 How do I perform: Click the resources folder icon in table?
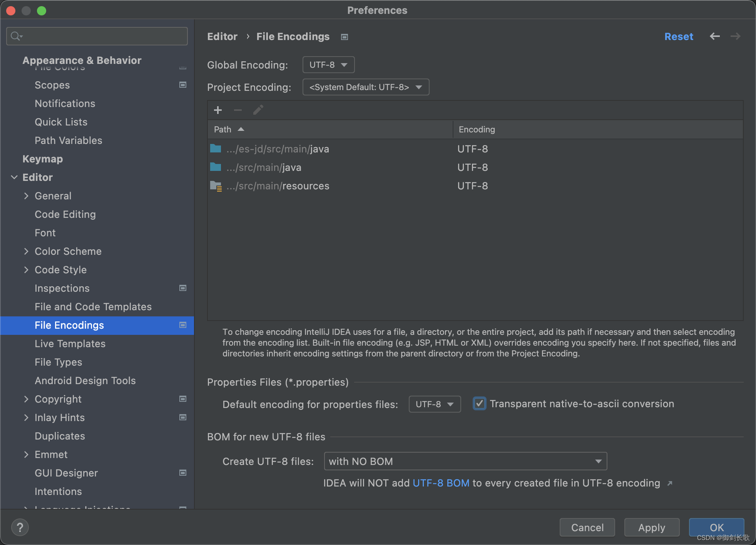click(x=216, y=186)
